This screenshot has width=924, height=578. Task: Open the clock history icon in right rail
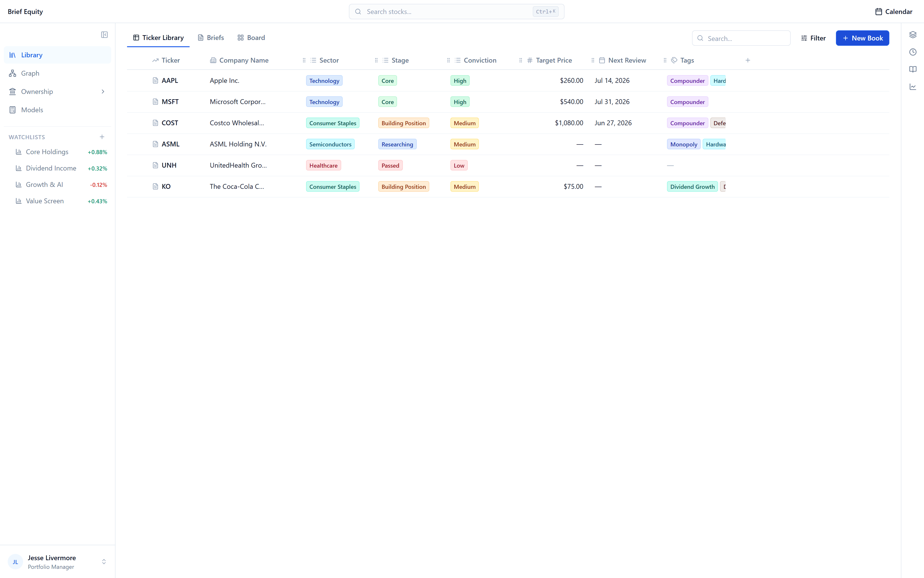tap(913, 52)
